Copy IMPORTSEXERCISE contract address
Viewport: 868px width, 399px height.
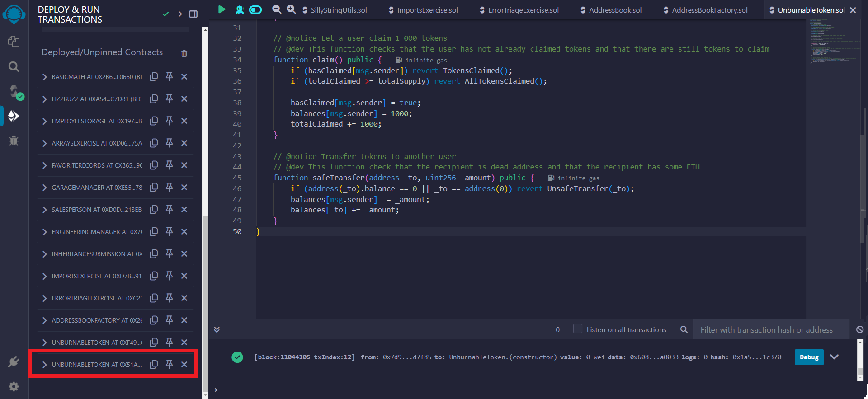click(x=154, y=276)
